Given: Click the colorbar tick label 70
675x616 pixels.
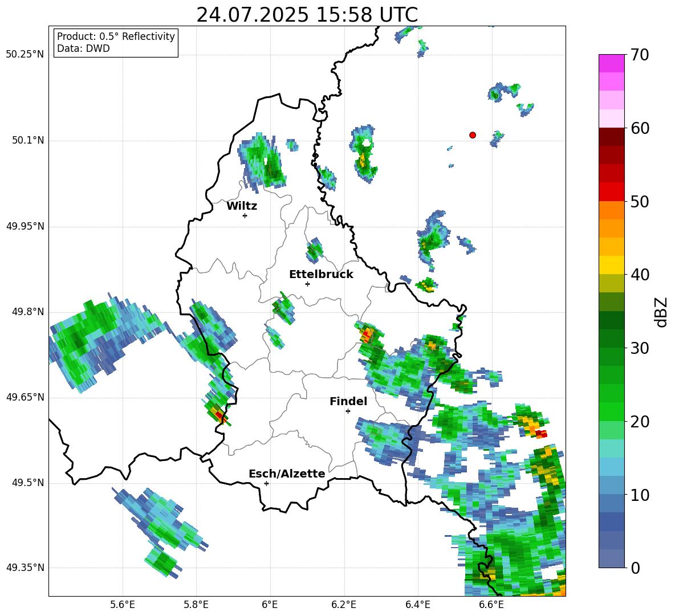Looking at the screenshot, I should (x=639, y=55).
